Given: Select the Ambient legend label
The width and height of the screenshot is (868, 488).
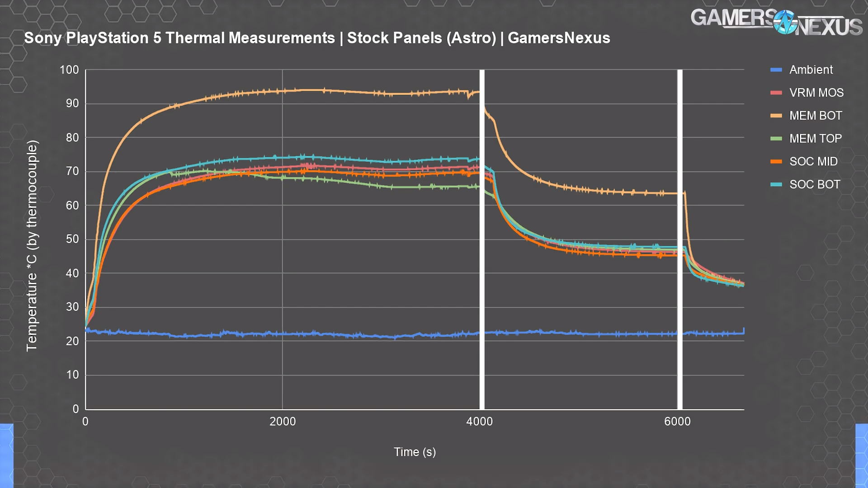Looking at the screenshot, I should [811, 70].
